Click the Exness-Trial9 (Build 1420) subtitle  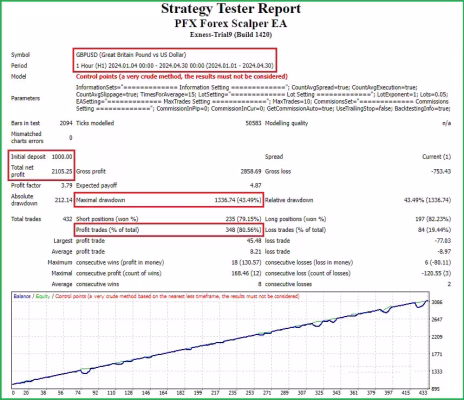coord(231,35)
